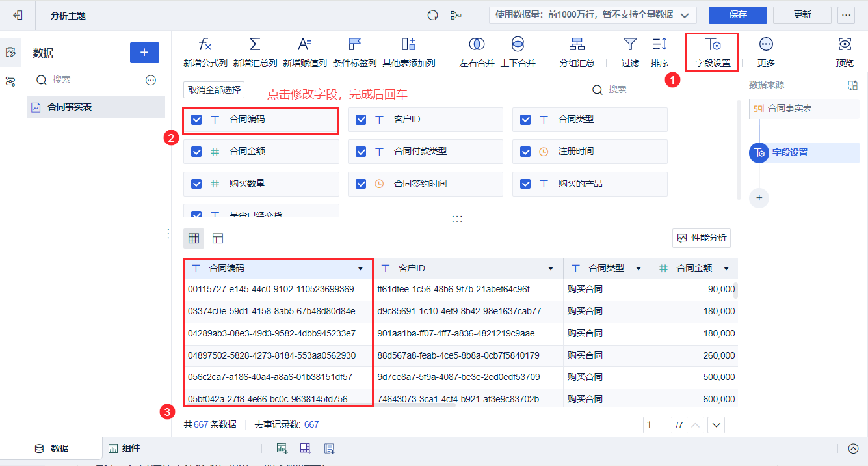Switch to the 数据 bottom tab
The image size is (868, 466).
(x=52, y=448)
